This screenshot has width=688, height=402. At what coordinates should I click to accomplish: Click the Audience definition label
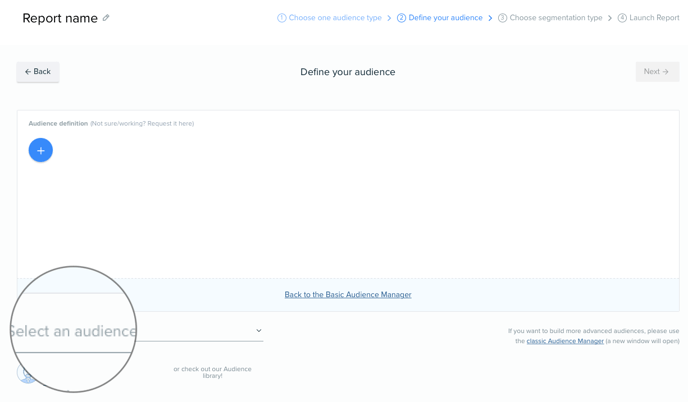tap(58, 124)
